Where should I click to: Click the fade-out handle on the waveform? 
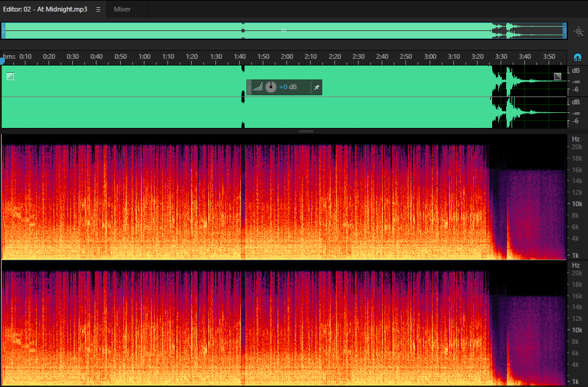pos(558,76)
